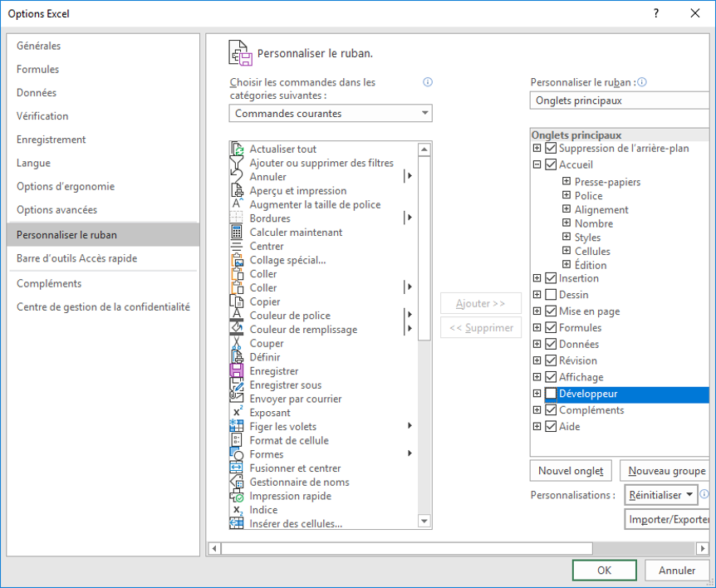Choose the Exposant superscript icon
This screenshot has height=588, width=716.
237,413
